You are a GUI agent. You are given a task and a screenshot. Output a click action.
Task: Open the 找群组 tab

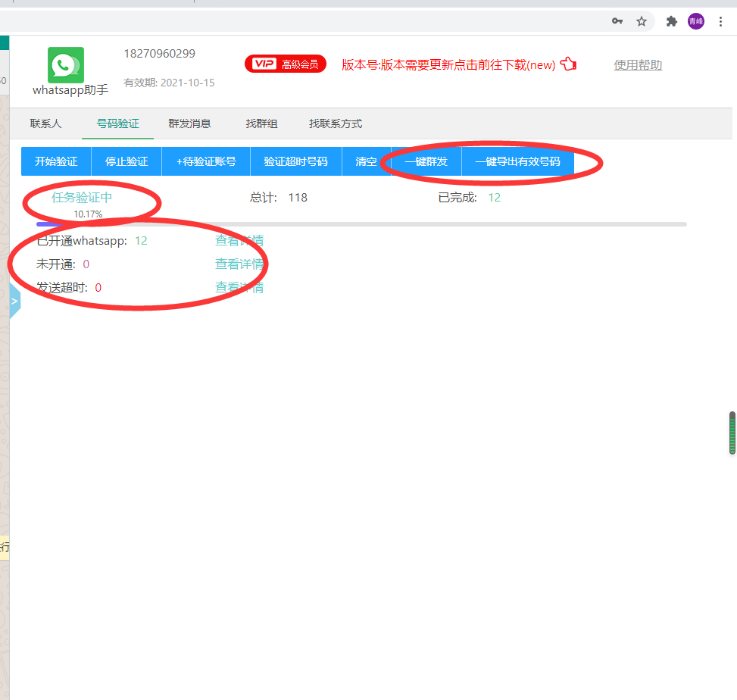[261, 123]
